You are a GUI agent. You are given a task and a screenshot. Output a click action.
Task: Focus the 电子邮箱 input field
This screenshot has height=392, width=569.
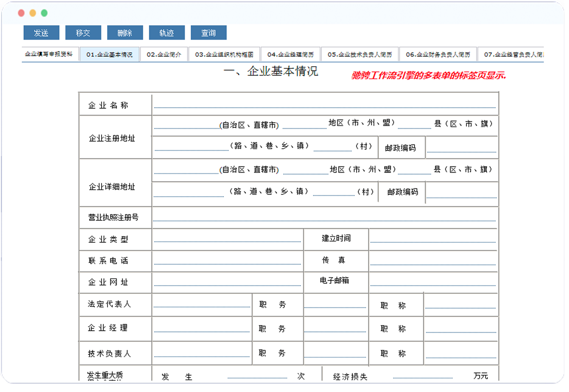coord(433,281)
